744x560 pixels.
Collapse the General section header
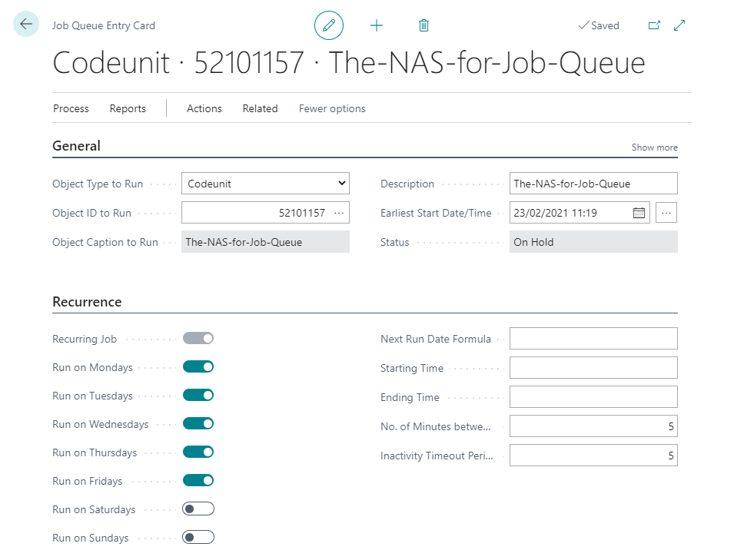77,146
